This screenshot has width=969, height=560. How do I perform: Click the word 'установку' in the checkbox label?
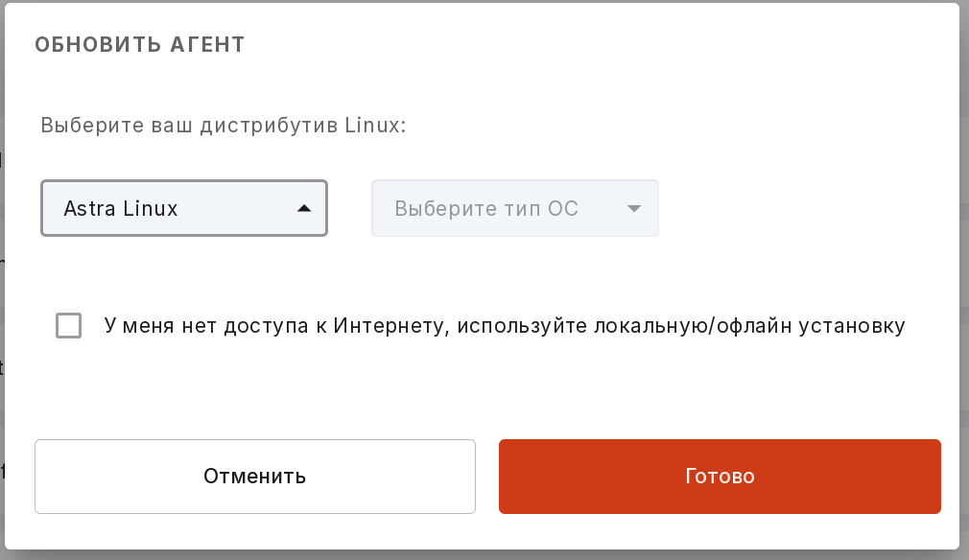852,325
